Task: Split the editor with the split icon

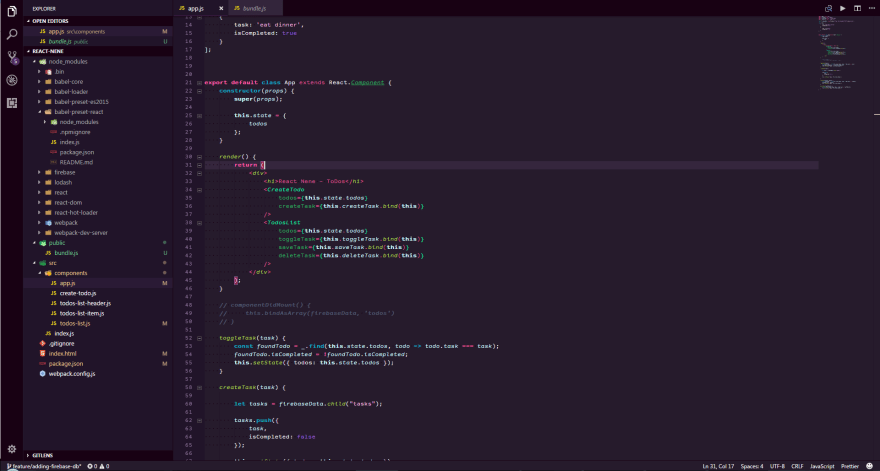Action: pyautogui.click(x=857, y=8)
